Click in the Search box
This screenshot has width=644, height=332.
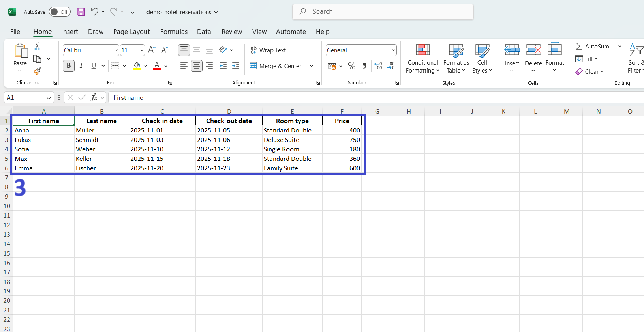point(383,12)
